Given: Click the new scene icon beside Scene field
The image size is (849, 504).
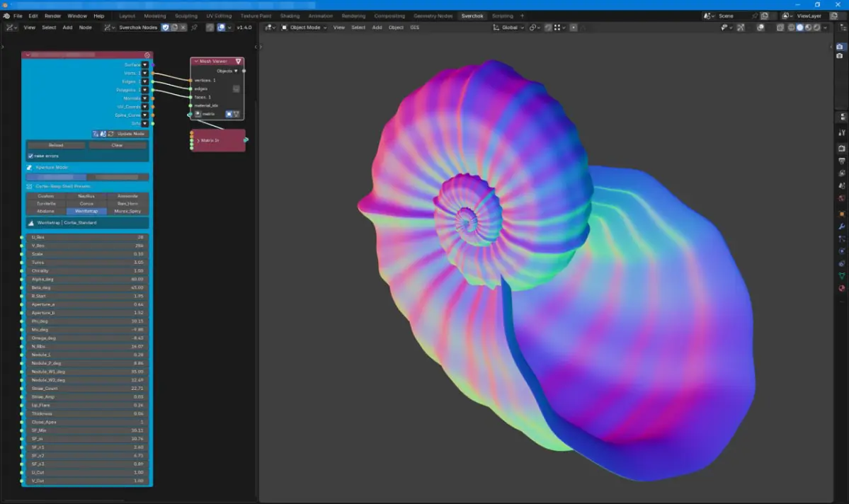Looking at the screenshot, I should click(765, 16).
